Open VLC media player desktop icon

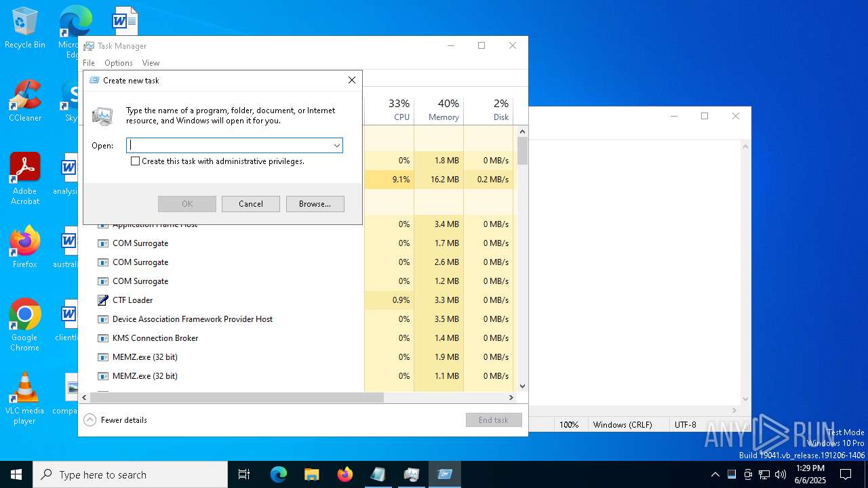25,399
